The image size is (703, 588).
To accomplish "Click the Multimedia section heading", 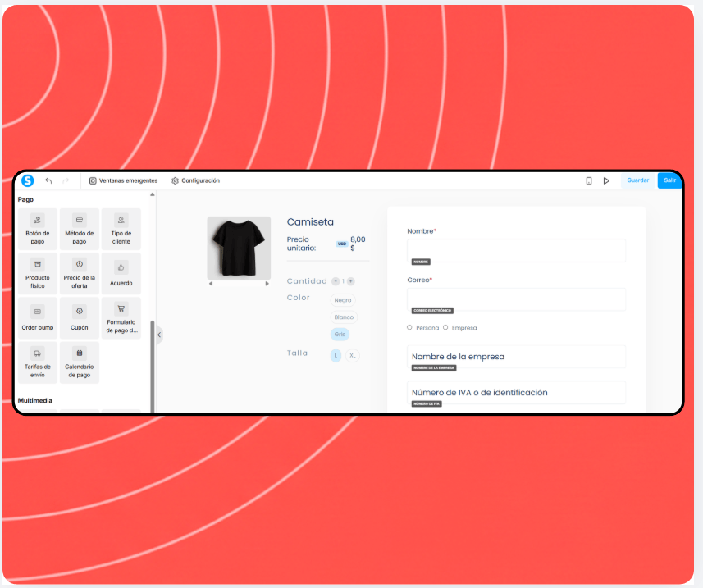I will tap(35, 400).
